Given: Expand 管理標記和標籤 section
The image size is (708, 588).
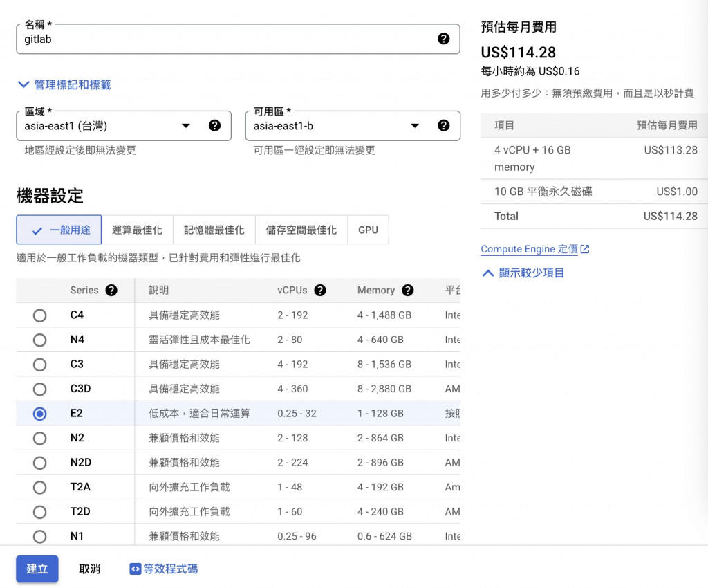Looking at the screenshot, I should 64,84.
